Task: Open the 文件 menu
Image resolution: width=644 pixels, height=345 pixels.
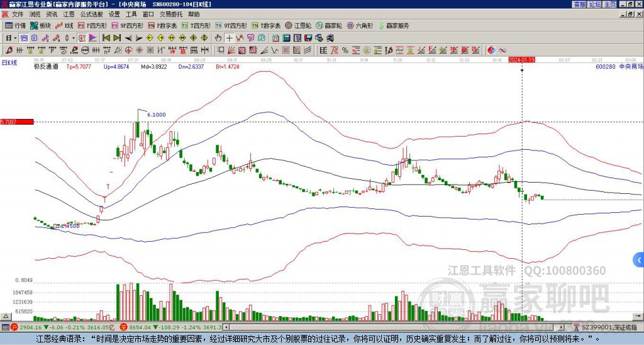Action: 18,14
